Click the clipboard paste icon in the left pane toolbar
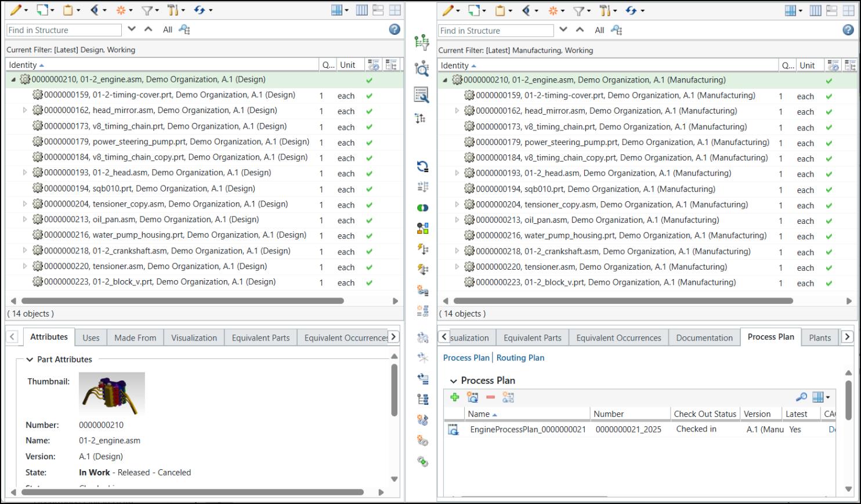 click(68, 10)
